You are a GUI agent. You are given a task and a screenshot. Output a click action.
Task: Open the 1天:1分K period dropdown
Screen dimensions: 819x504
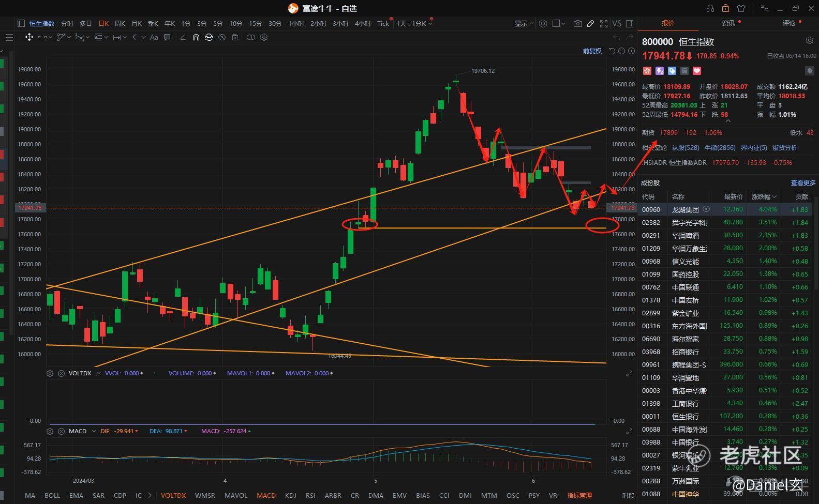pos(414,23)
